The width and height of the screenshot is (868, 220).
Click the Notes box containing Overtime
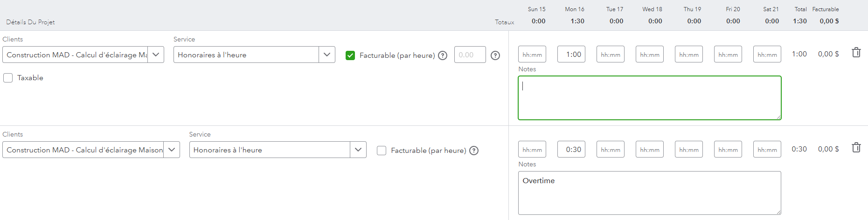pos(649,193)
